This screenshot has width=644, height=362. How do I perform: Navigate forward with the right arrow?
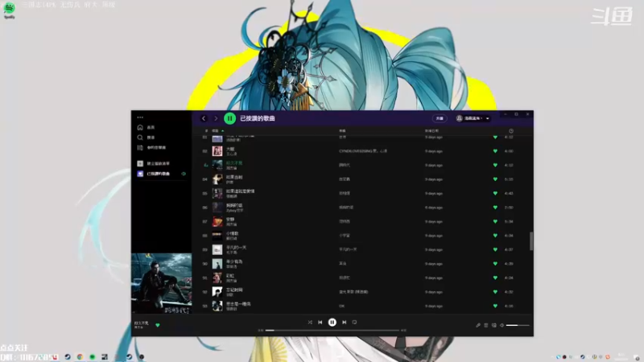(216, 118)
